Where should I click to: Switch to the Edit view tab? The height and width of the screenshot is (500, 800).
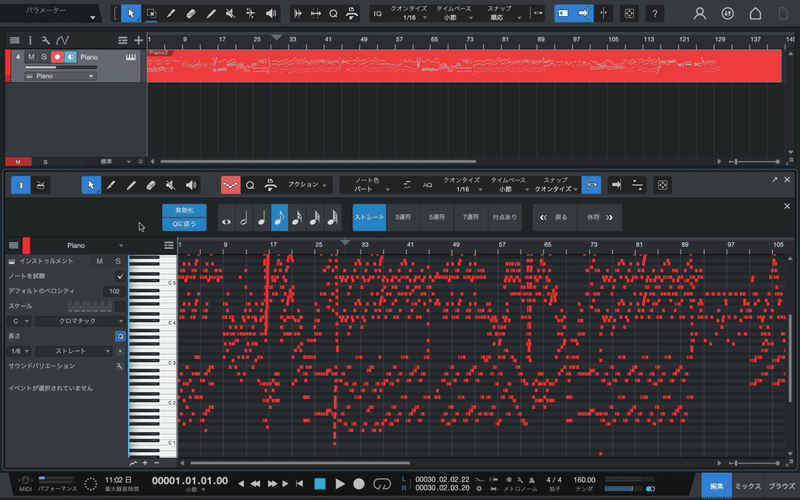tap(716, 487)
